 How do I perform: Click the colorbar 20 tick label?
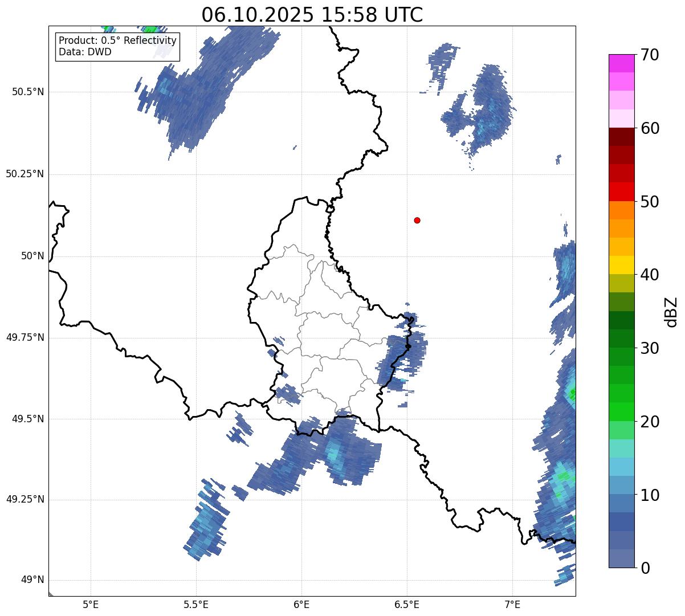(x=650, y=422)
